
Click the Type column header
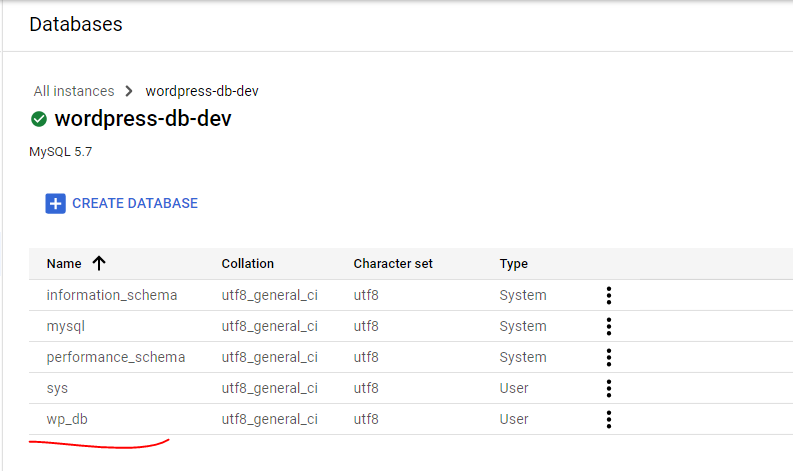[514, 264]
